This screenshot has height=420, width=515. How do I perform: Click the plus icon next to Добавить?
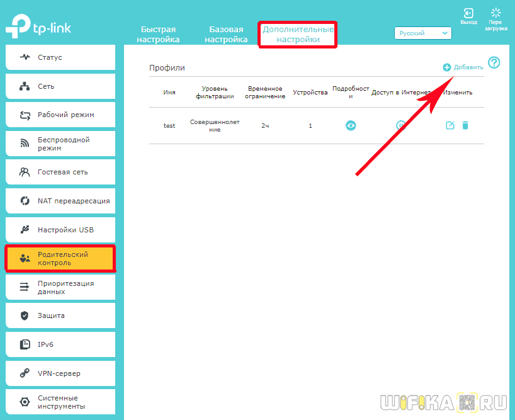447,67
